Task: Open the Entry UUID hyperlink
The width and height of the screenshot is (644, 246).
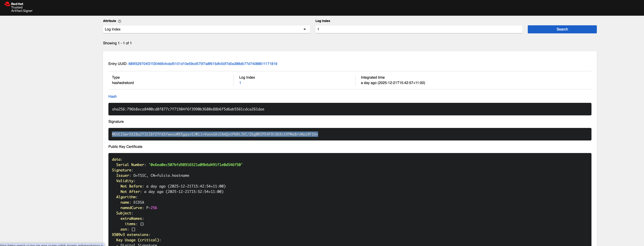Action: (203, 64)
